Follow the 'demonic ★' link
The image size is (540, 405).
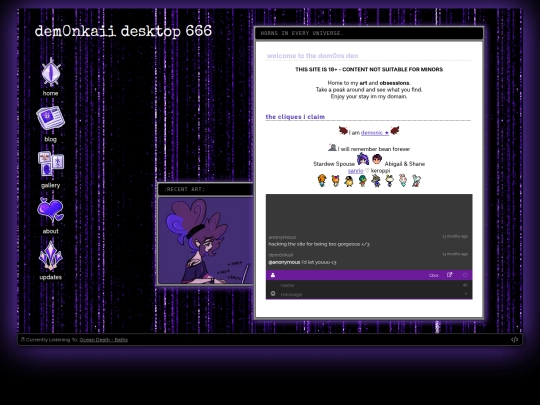[x=375, y=133]
